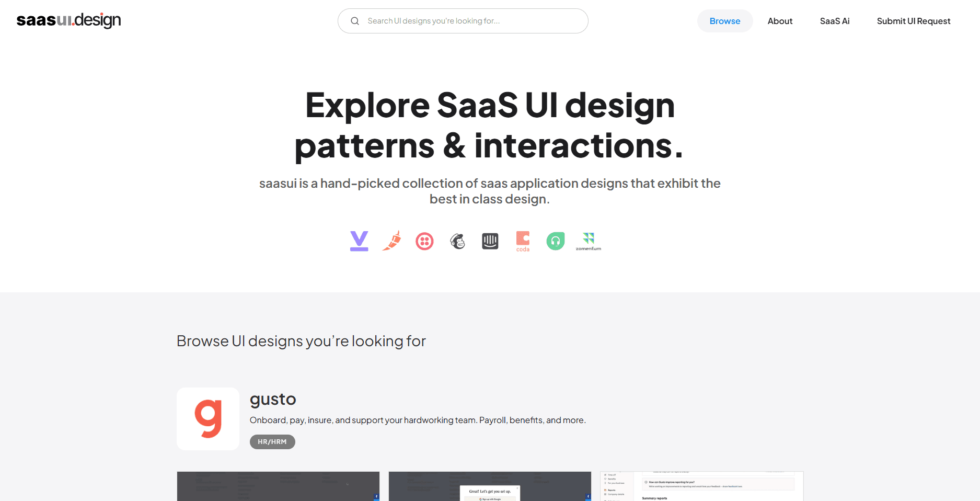Screen dimensions: 980x501
Task: Open the Zomentum logo
Action: [x=589, y=241]
